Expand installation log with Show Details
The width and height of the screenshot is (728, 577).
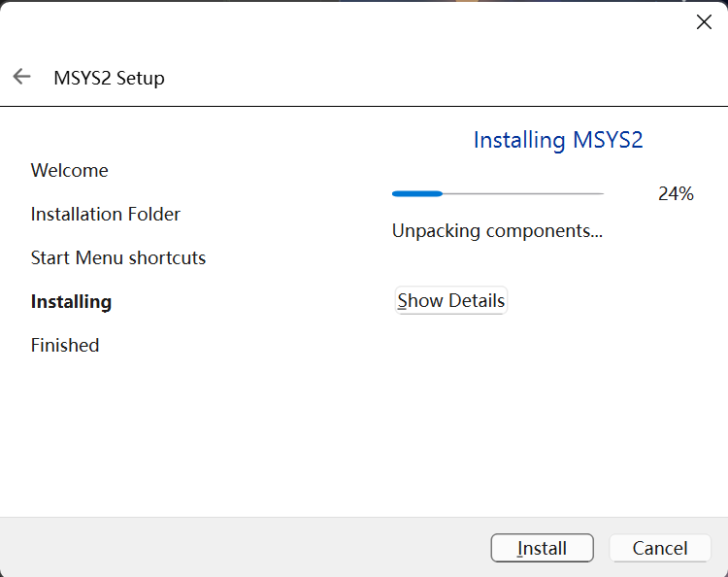451,301
